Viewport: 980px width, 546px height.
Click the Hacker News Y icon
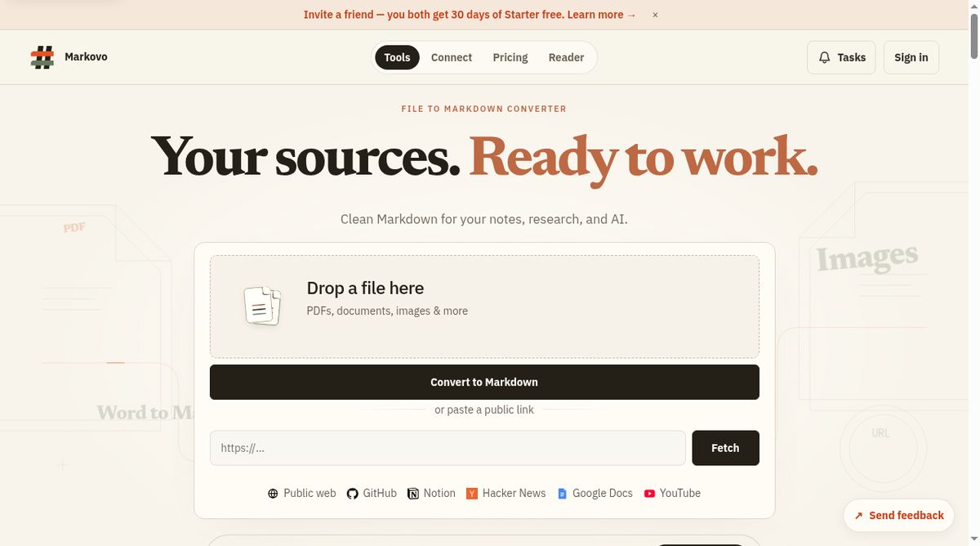pyautogui.click(x=472, y=494)
